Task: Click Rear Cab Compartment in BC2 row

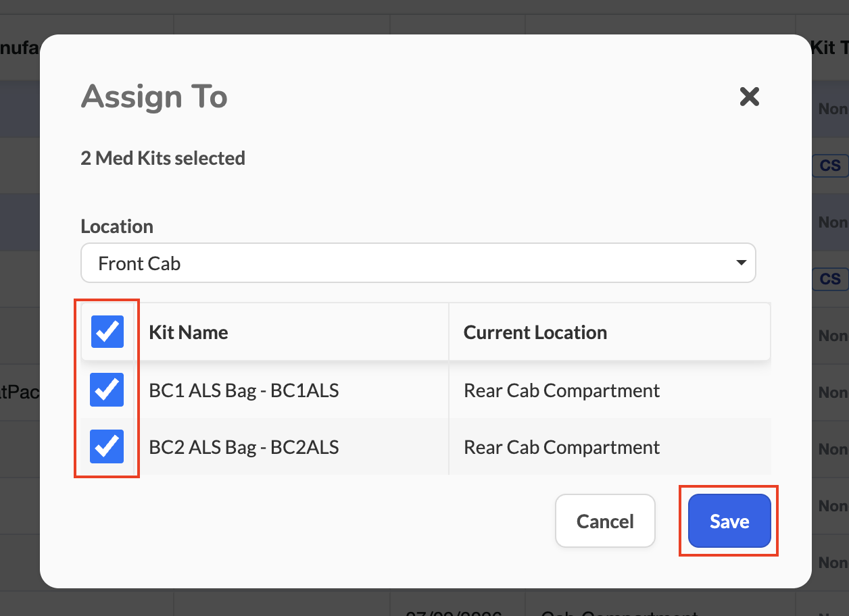Action: click(x=561, y=447)
